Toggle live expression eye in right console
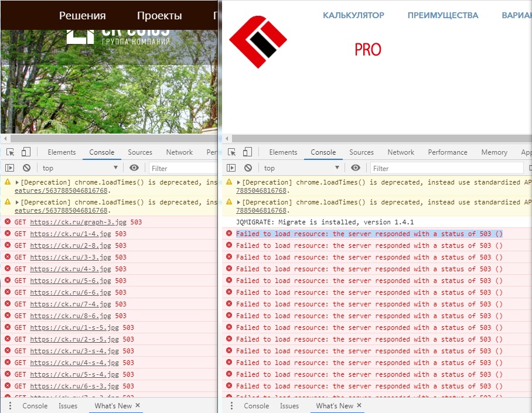Viewport: 532px width, 413px height. 356,168
